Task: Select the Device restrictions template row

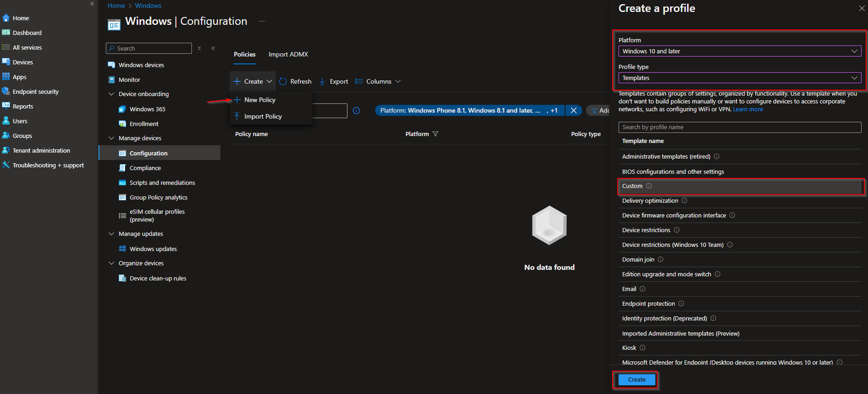Action: point(739,230)
